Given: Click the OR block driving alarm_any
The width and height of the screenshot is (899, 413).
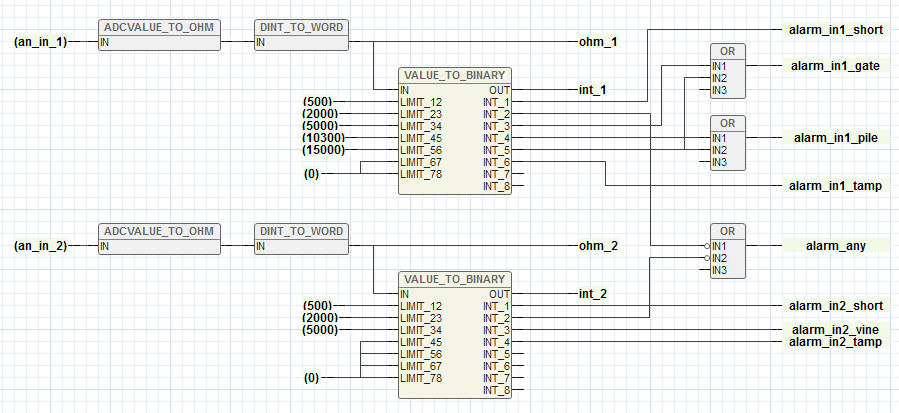Looking at the screenshot, I should click(727, 231).
